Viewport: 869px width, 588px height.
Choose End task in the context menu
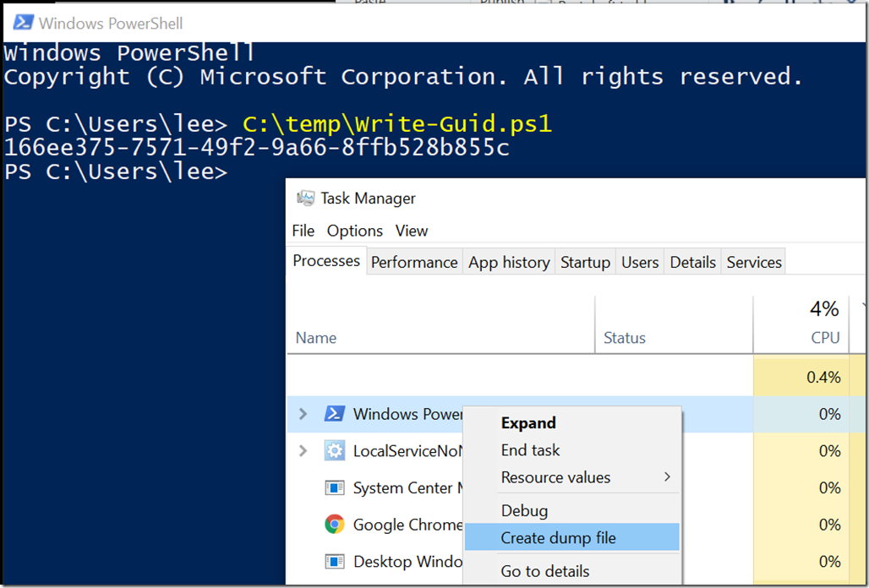click(530, 450)
